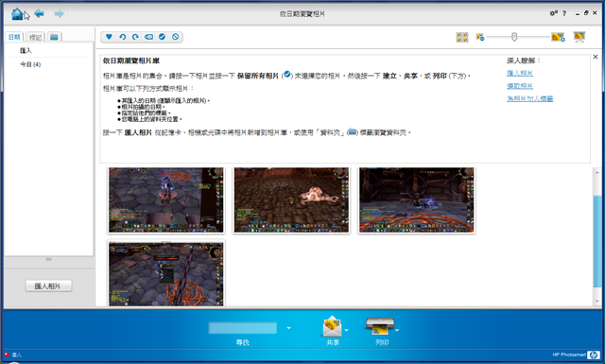Click the 尋找 search label
The image size is (605, 364).
click(242, 342)
